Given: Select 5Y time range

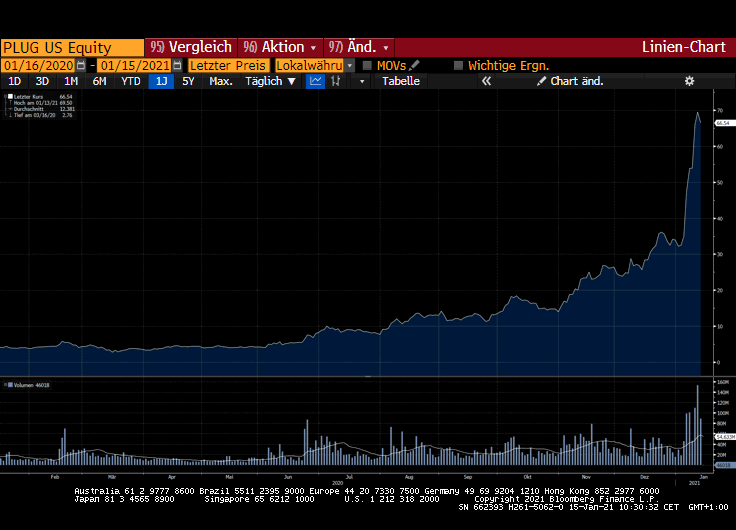Looking at the screenshot, I should (x=188, y=81).
